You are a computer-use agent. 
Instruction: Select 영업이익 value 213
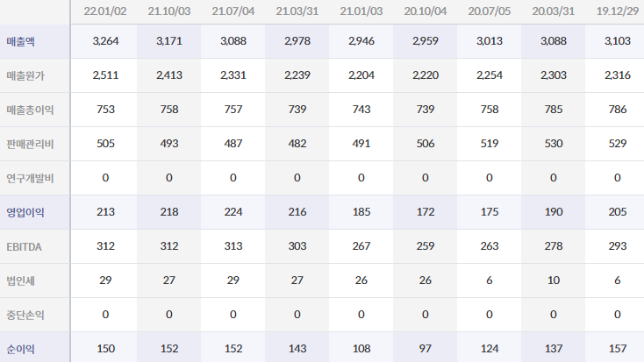coord(105,212)
